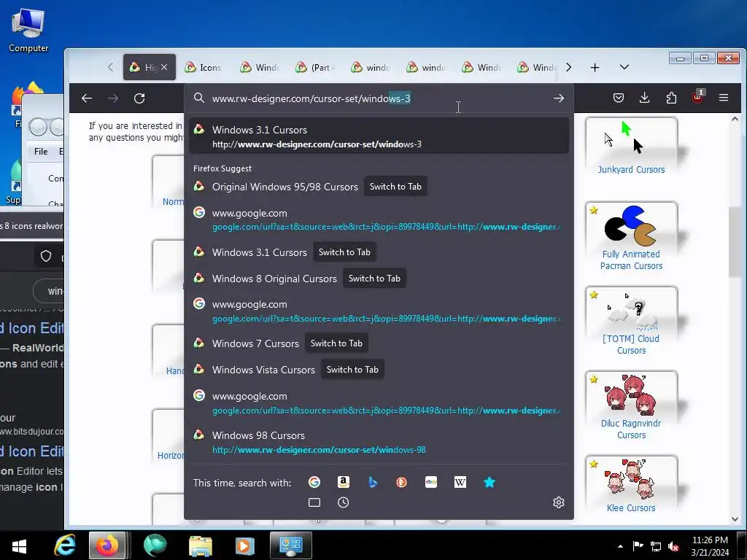Switch to the Icons tab
The image size is (747, 560).
pos(204,68)
